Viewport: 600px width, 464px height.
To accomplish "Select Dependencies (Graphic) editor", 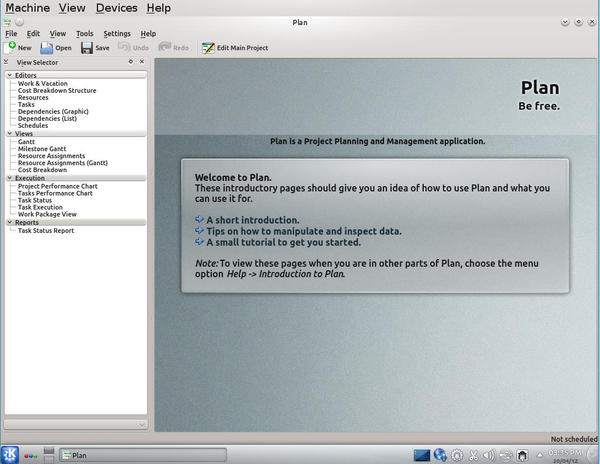I will (x=53, y=111).
